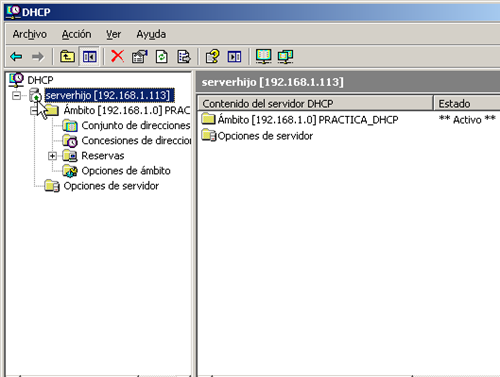Collapse the serverhijo server node

pyautogui.click(x=16, y=96)
